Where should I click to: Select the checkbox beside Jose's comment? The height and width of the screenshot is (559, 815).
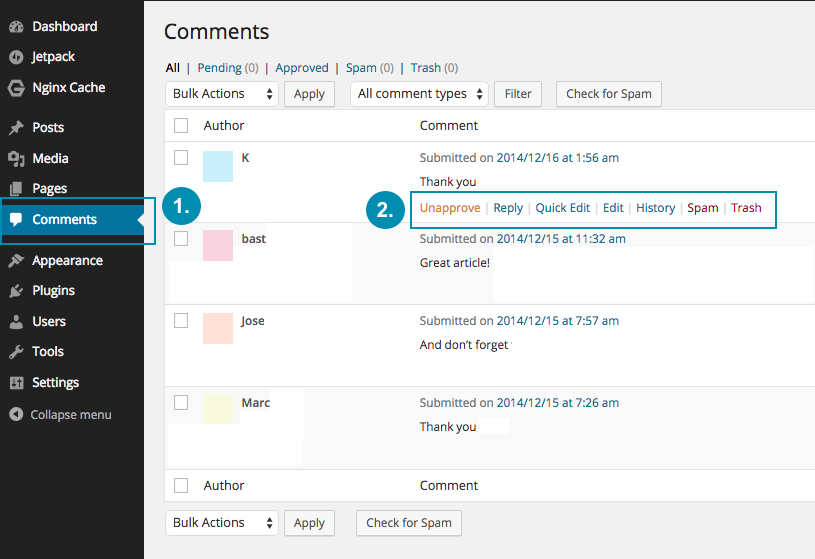coord(181,320)
